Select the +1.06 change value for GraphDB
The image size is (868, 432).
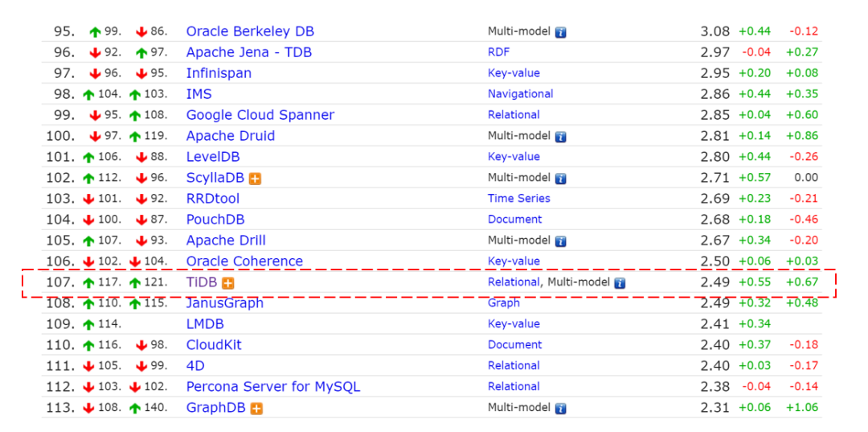(802, 408)
